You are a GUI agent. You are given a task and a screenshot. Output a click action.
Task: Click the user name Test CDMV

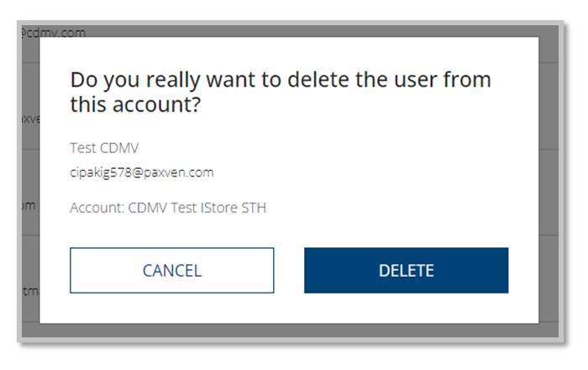(104, 148)
